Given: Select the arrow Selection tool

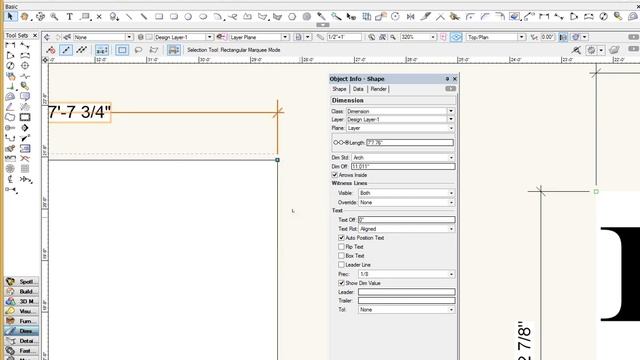Looking at the screenshot, I should point(10,16).
